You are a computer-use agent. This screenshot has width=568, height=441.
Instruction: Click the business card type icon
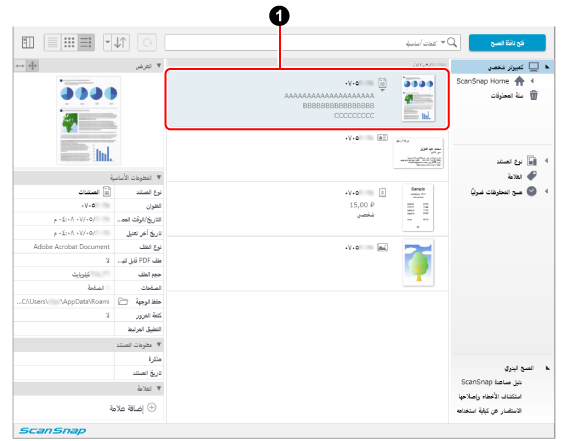[x=382, y=137]
